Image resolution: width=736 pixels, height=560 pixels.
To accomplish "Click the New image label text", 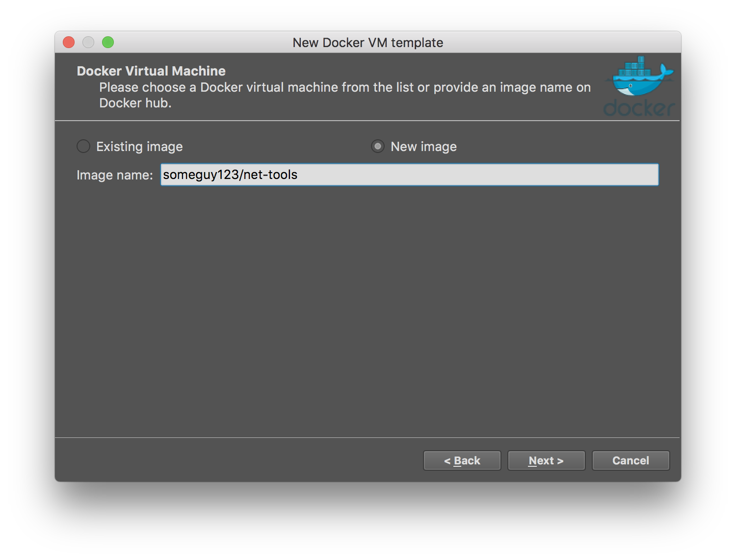I will point(423,146).
